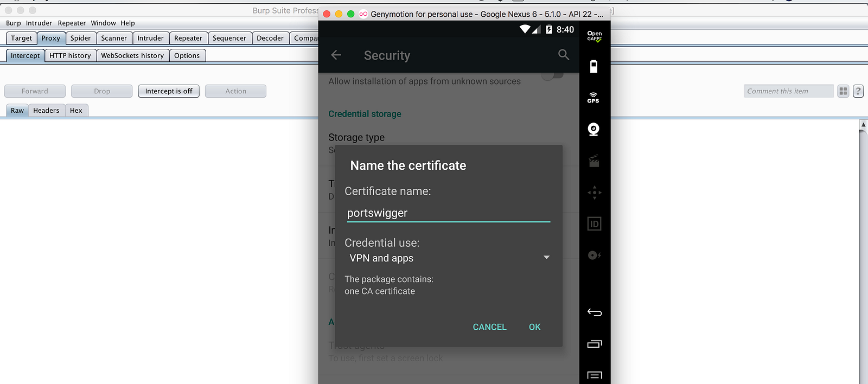Open the Window menu in Burp Suite
This screenshot has width=868, height=384.
pos(104,23)
